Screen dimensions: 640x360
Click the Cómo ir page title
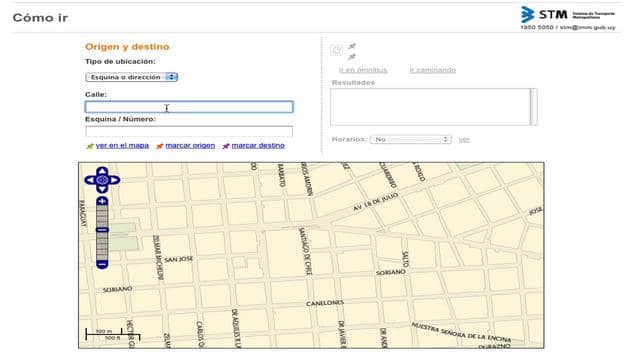tap(40, 18)
